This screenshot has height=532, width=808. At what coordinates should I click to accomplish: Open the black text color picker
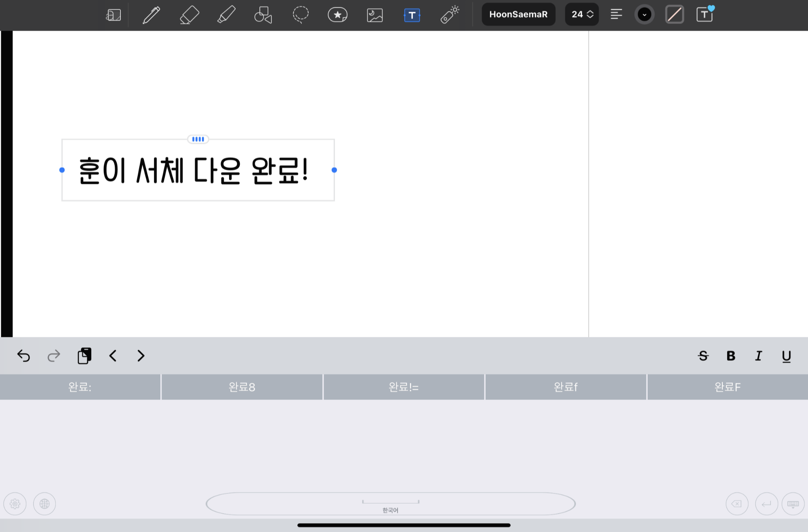pyautogui.click(x=644, y=15)
